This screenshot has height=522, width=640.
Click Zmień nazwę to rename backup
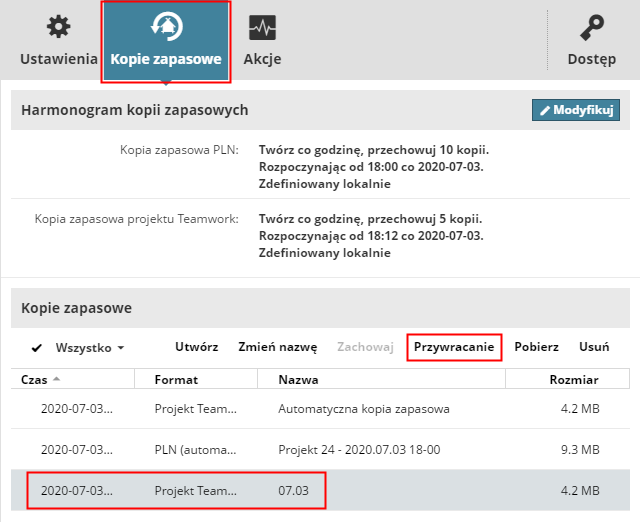coord(278,347)
